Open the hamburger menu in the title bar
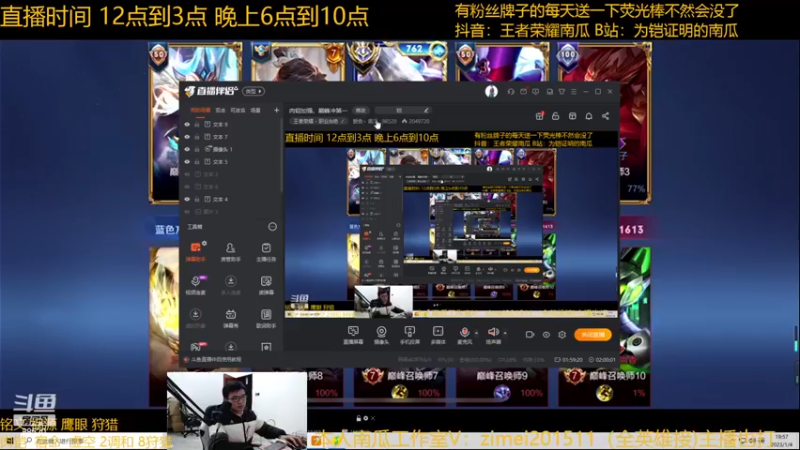Viewport: 800px width, 450px height. click(x=574, y=92)
